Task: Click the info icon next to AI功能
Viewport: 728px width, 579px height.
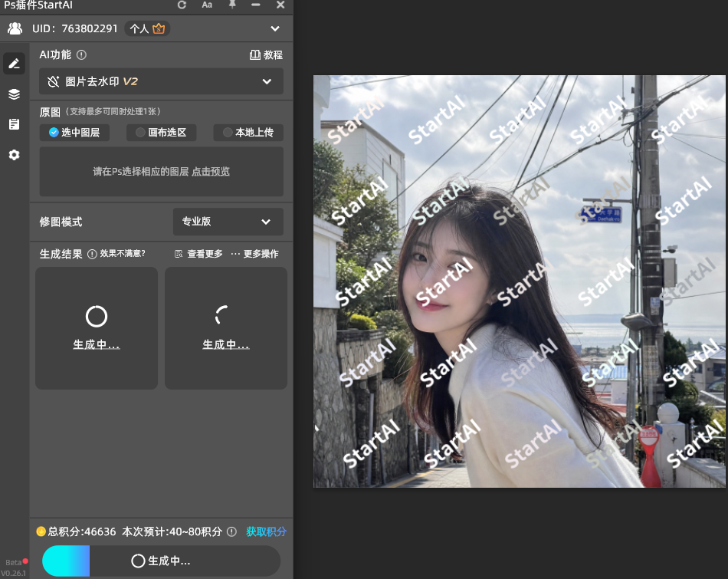Action: tap(81, 55)
